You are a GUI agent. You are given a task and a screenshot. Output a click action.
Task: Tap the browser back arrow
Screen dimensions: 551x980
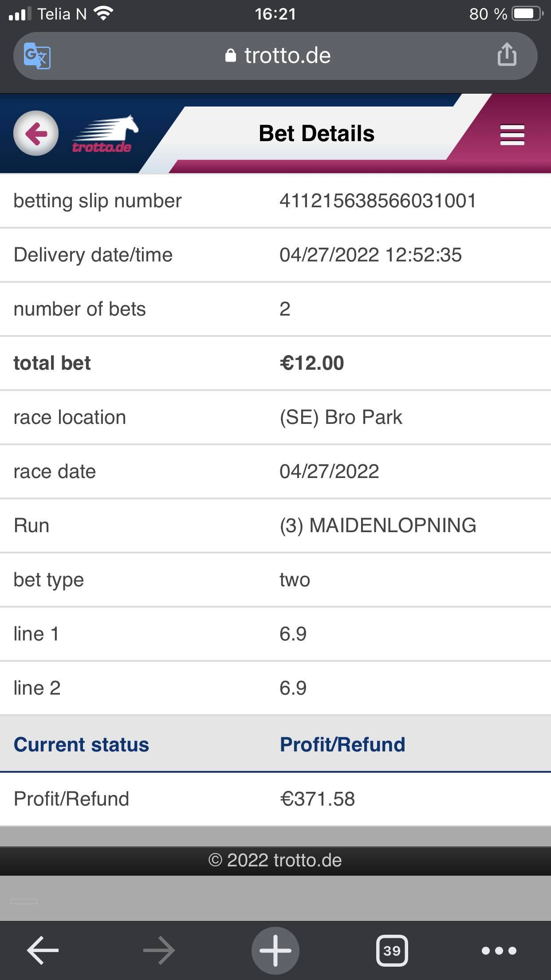[43, 950]
